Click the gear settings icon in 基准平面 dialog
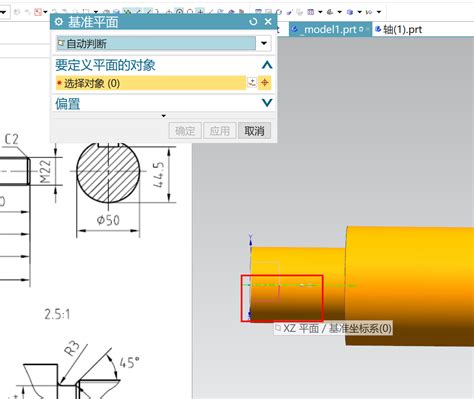 coord(59,22)
